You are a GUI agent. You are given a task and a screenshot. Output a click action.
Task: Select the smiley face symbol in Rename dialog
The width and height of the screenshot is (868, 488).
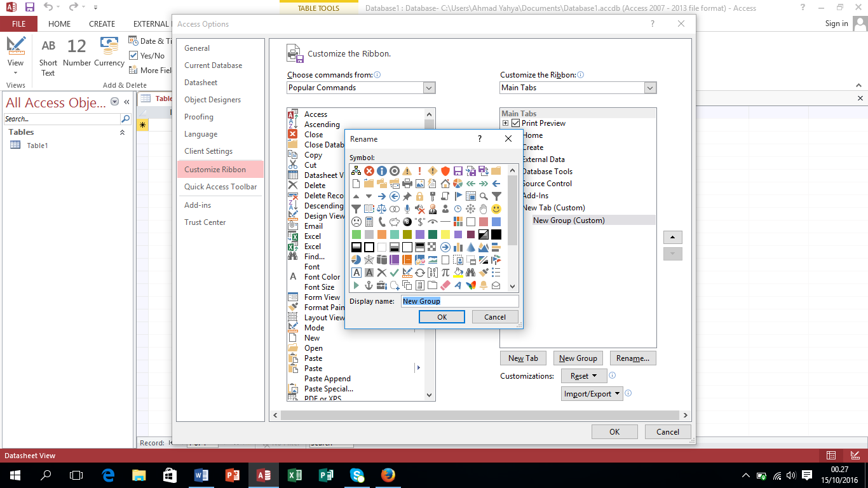496,208
